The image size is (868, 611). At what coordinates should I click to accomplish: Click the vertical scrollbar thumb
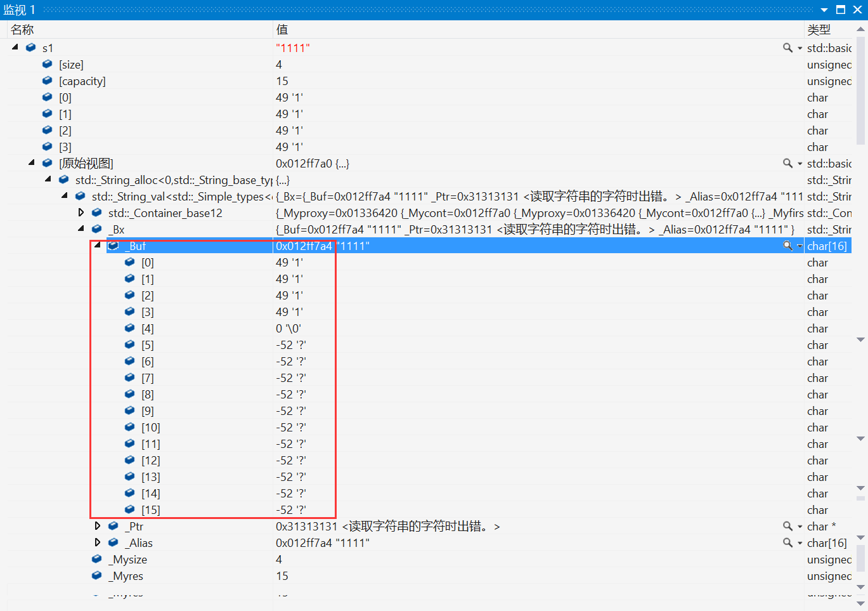pyautogui.click(x=861, y=91)
